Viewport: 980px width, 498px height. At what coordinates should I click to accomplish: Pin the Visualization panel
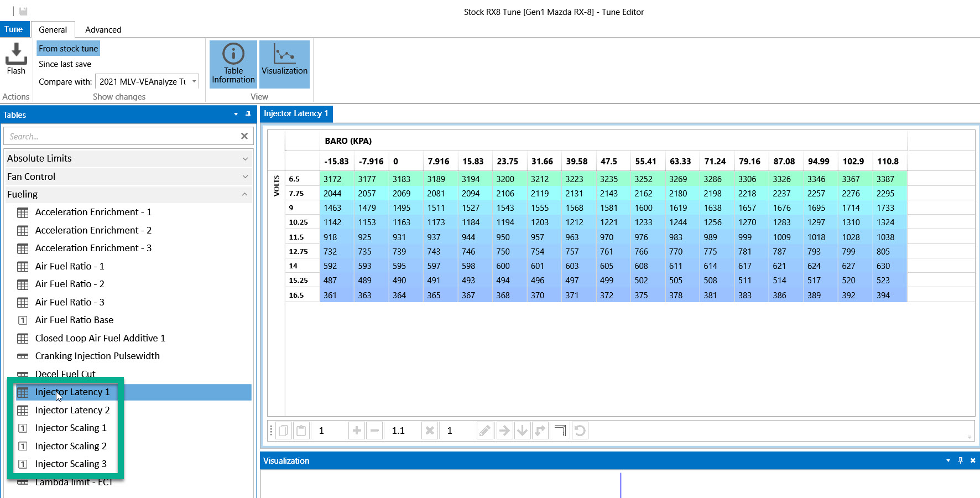point(960,460)
